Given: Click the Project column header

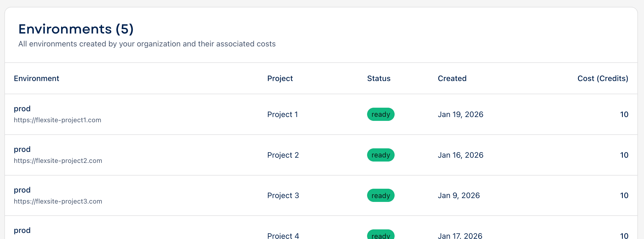Looking at the screenshot, I should coord(280,78).
